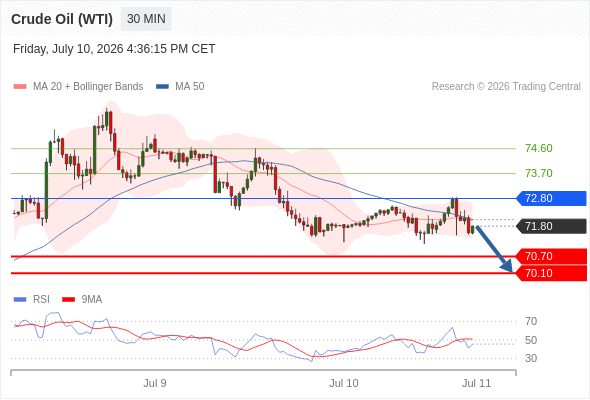This screenshot has height=400, width=590.
Task: Click the Crude Oil (WTI) title
Action: [x=62, y=19]
